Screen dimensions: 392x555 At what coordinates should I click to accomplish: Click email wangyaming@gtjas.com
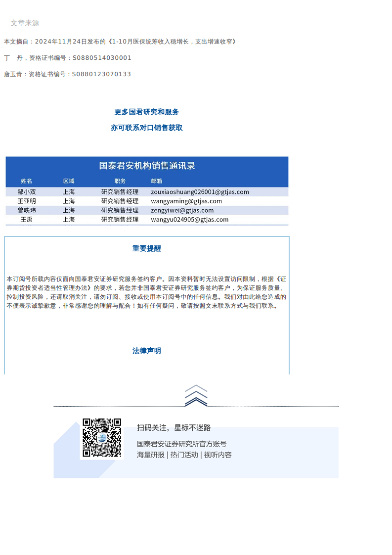click(186, 201)
